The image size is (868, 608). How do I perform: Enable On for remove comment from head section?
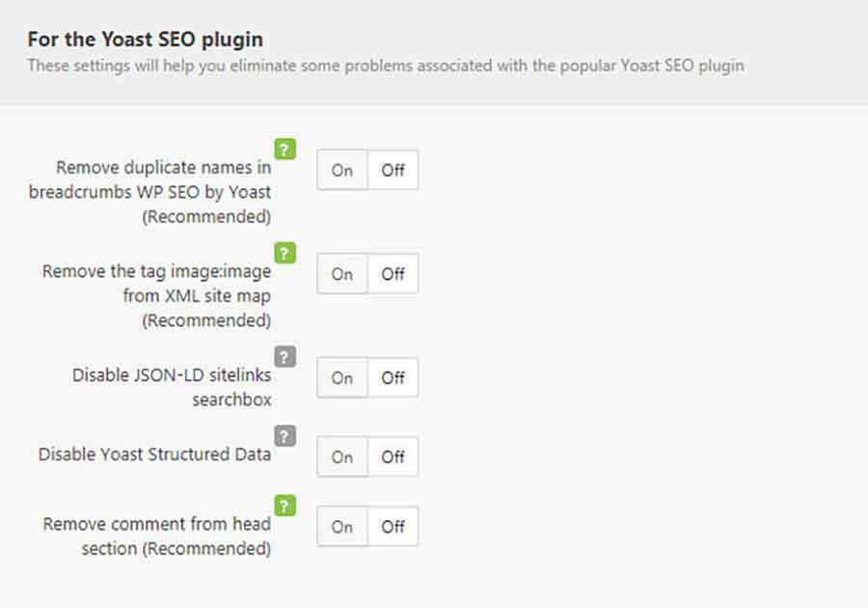[342, 527]
